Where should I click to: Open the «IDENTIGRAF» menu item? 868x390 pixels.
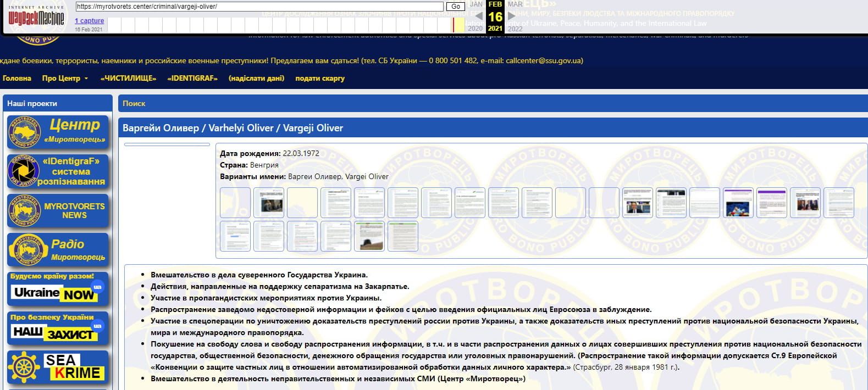click(x=192, y=79)
